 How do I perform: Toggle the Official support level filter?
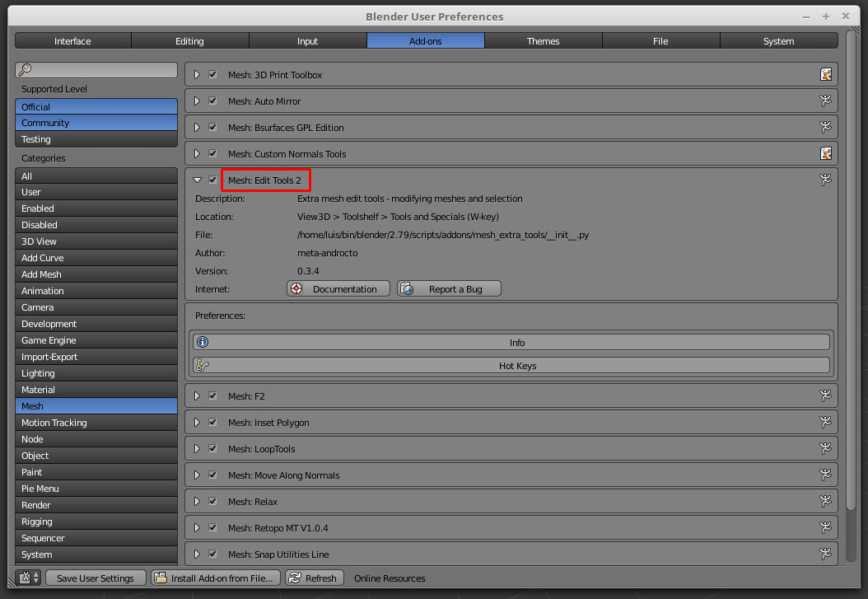point(96,106)
